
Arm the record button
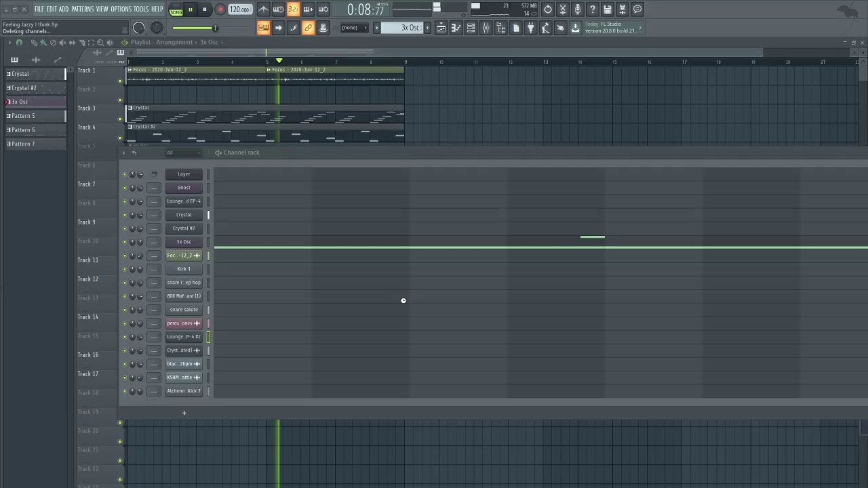pyautogui.click(x=220, y=9)
